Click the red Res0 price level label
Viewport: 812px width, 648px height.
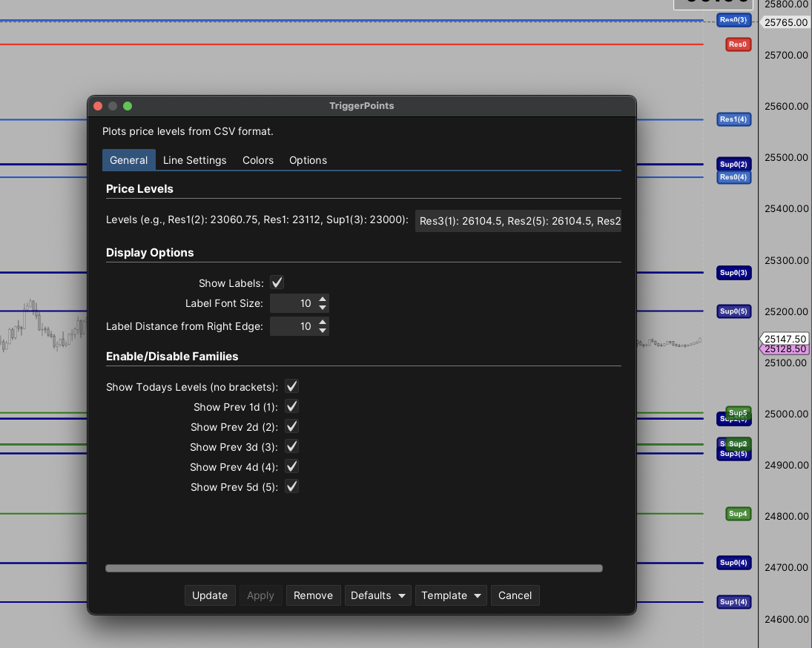(x=738, y=44)
